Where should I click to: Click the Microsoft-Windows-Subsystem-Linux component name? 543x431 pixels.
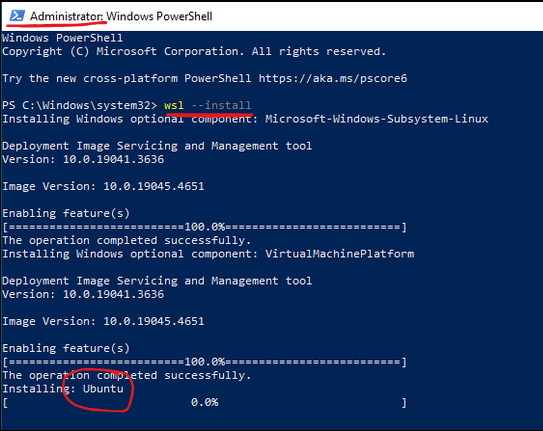coord(377,119)
